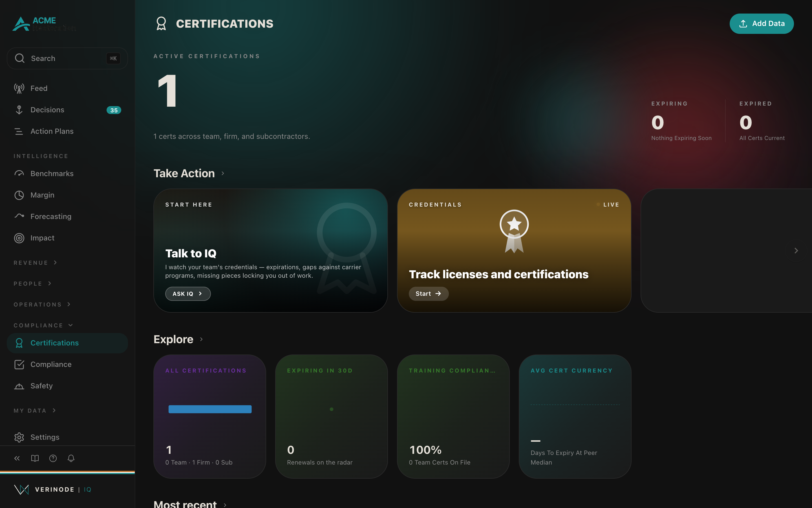
Task: Click the Action Plans list icon
Action: (19, 131)
